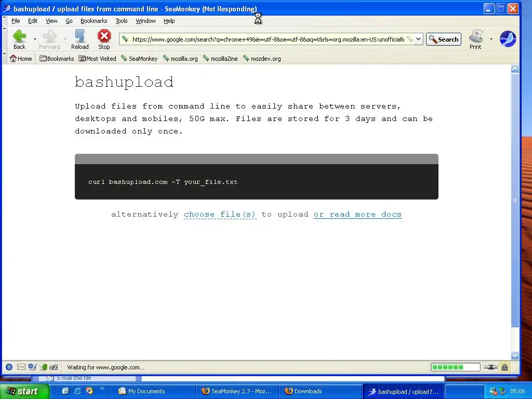Viewport: 532px width, 399px height.
Task: Click the vertical scrollbar thumb
Action: click(515, 200)
